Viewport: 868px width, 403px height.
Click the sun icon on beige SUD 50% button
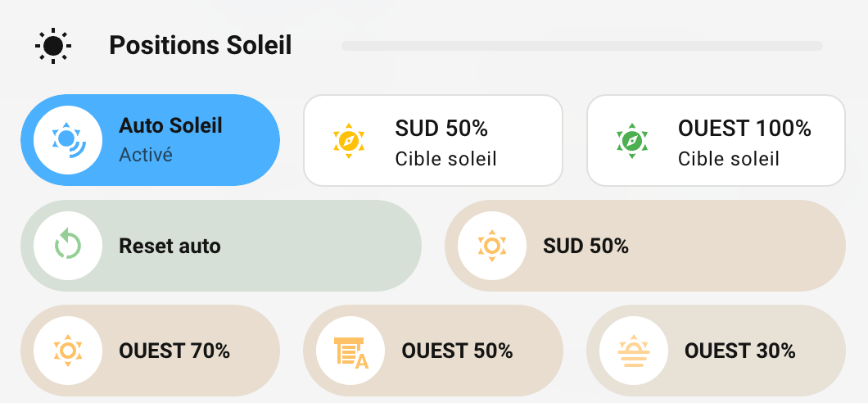click(x=492, y=245)
